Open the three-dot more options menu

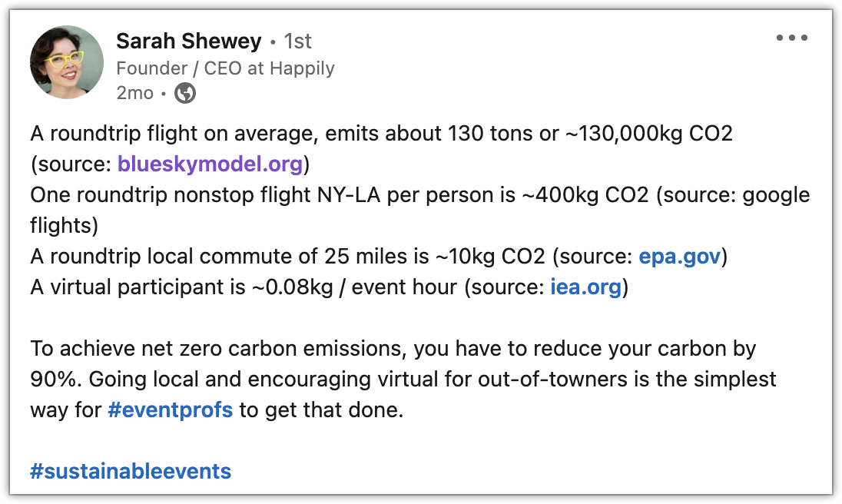point(791,38)
